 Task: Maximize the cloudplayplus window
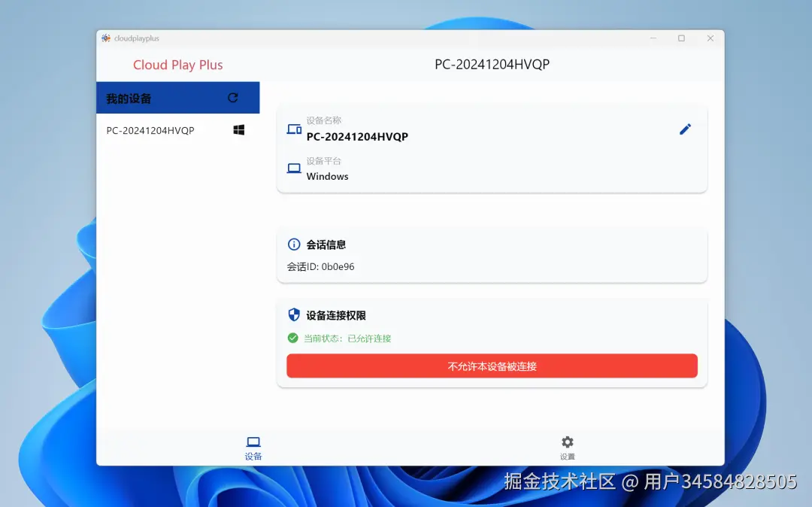pos(681,38)
